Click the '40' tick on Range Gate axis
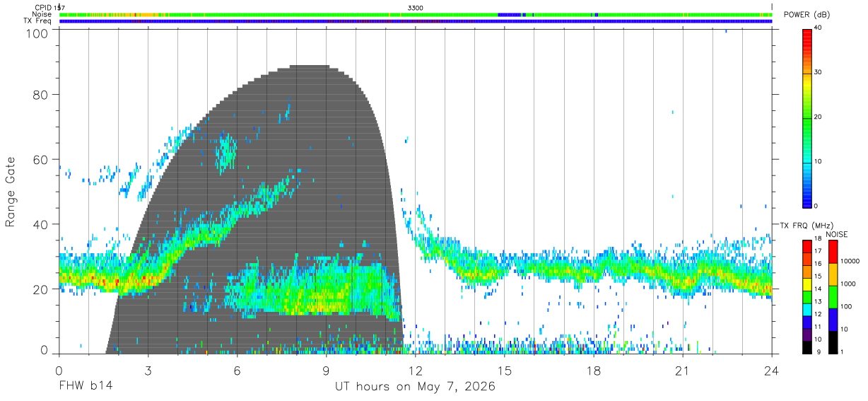The image size is (868, 401). 41,224
